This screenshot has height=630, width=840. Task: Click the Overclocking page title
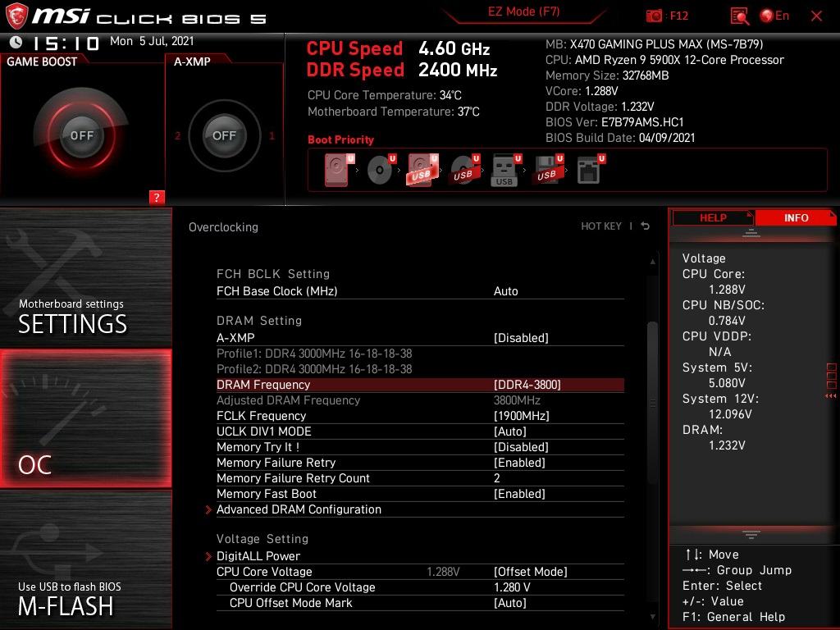223,227
